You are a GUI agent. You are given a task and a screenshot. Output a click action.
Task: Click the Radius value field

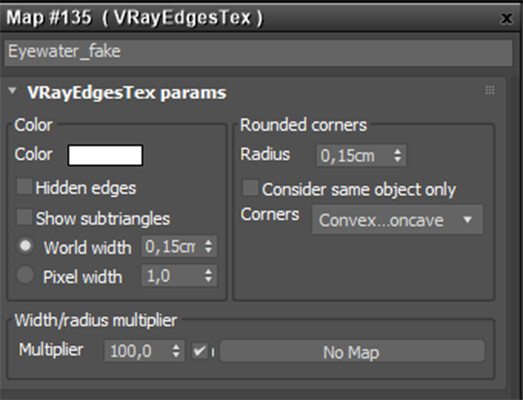tap(354, 155)
